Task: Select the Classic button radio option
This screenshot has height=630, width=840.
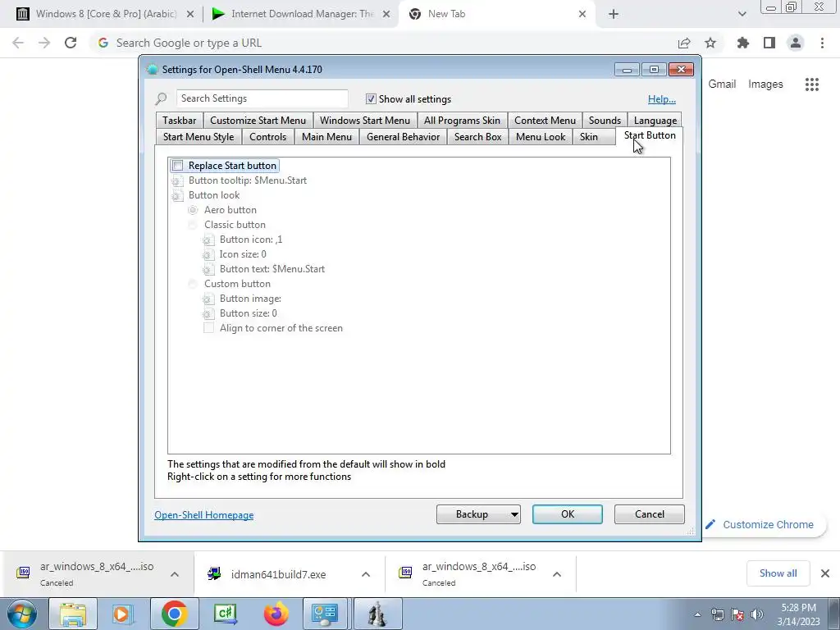Action: click(x=193, y=225)
